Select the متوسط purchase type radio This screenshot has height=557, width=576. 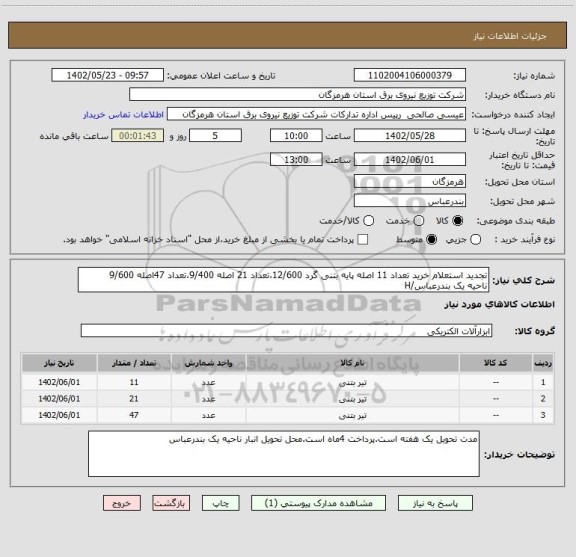[x=431, y=240]
